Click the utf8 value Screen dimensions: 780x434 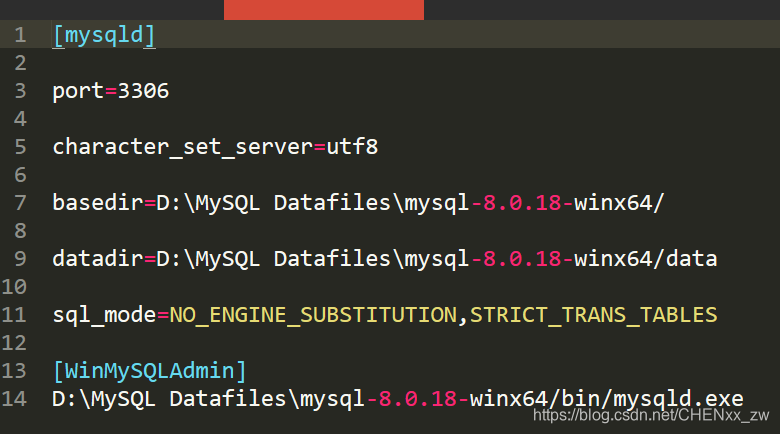coord(352,147)
